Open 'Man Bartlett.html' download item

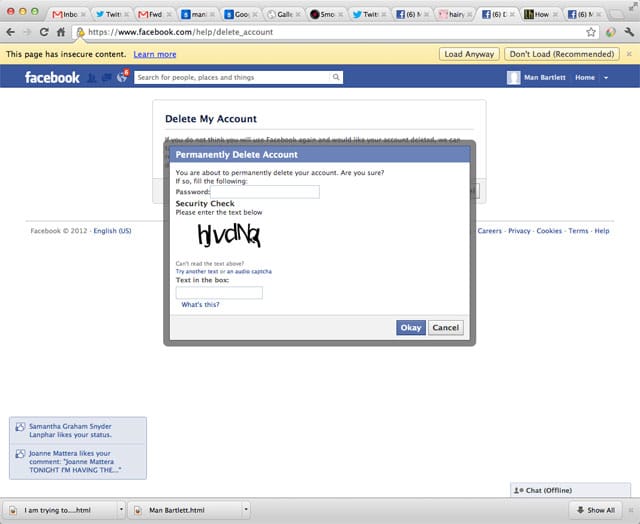[x=184, y=510]
